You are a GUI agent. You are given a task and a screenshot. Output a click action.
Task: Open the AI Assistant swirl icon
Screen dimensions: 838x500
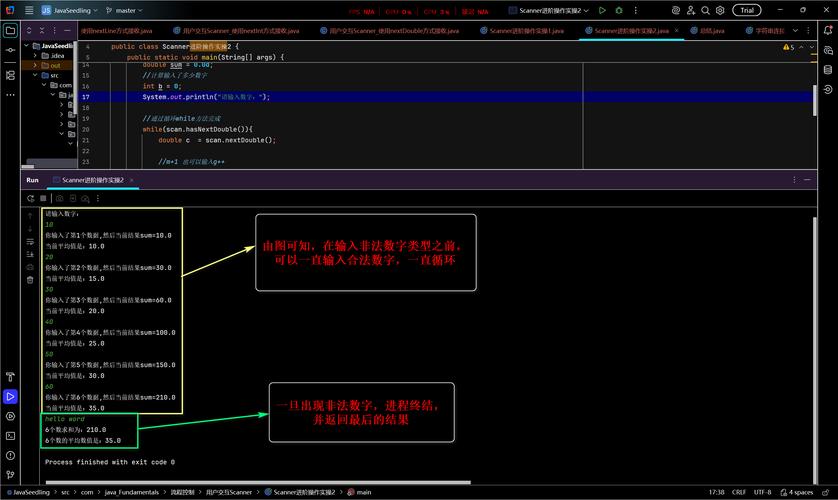[676, 10]
